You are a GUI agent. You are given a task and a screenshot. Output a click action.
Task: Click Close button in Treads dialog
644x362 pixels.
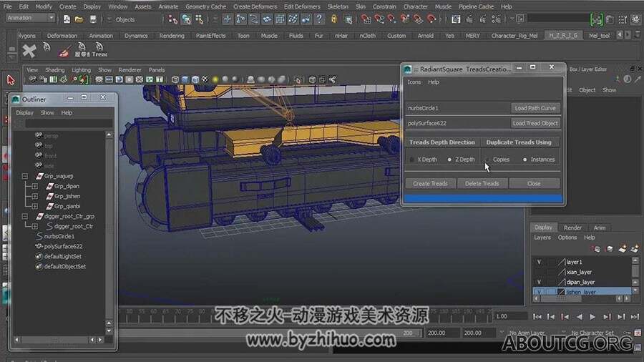(x=534, y=183)
